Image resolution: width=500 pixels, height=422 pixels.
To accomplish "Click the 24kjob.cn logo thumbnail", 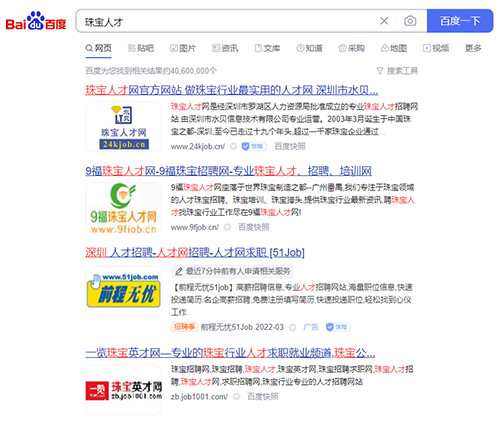I will [x=124, y=127].
